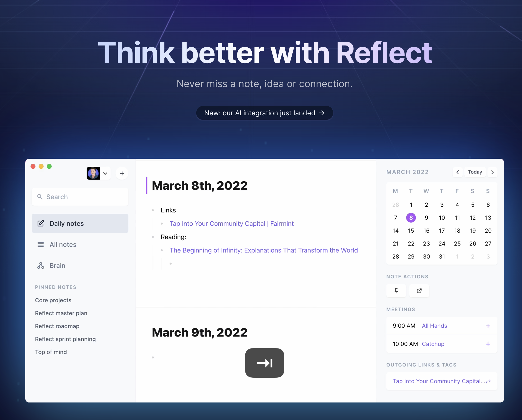Click the Daily notes sidebar icon
Viewport: 522px width, 420px height.
click(x=41, y=223)
